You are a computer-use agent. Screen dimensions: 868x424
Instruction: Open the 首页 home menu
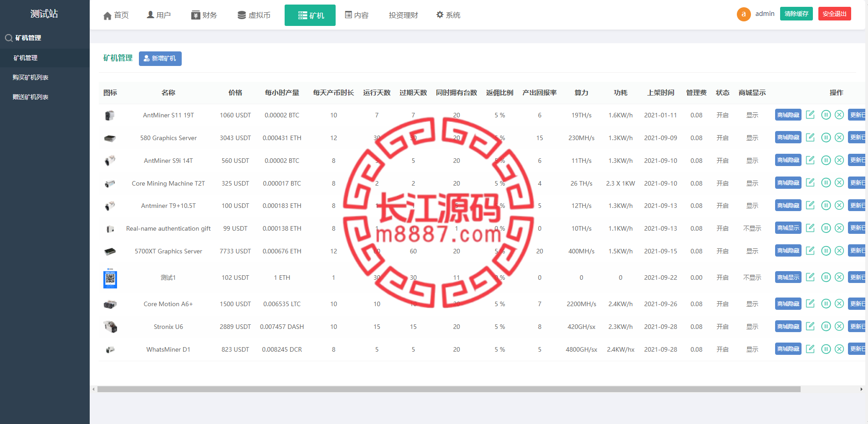click(x=116, y=15)
